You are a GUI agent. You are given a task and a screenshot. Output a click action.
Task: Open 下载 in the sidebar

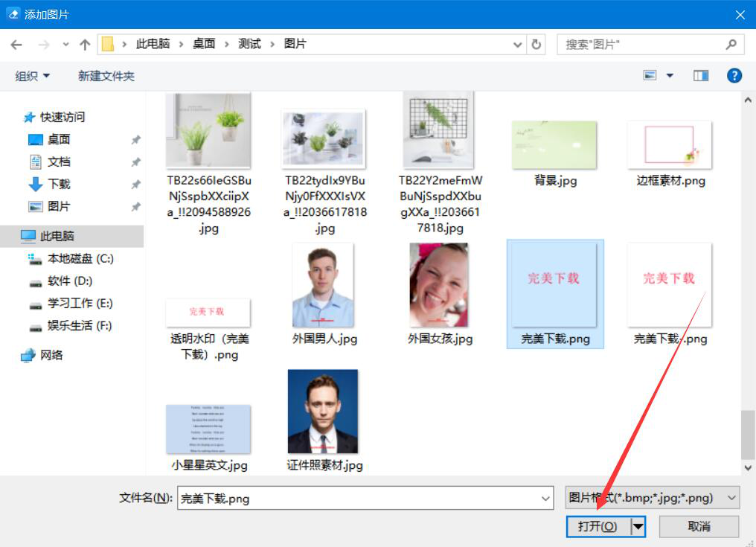click(x=59, y=184)
